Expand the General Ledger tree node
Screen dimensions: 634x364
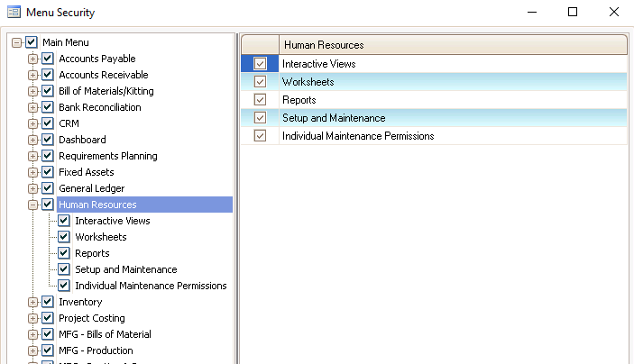(33, 188)
